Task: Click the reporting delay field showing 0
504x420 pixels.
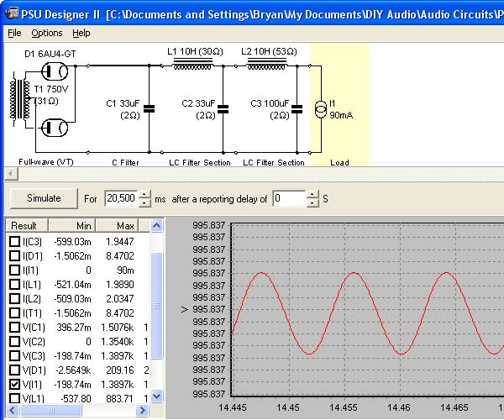Action: [289, 198]
